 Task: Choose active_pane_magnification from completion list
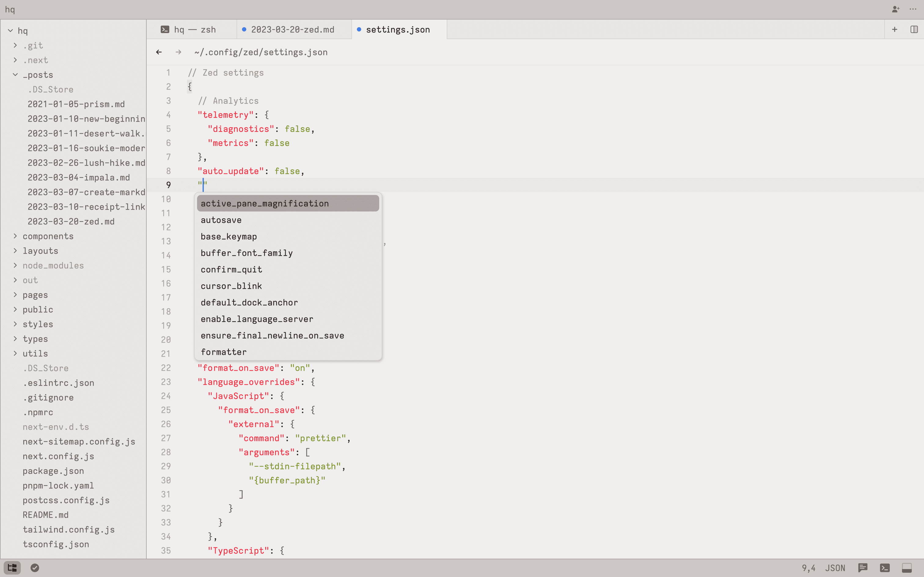[288, 204]
